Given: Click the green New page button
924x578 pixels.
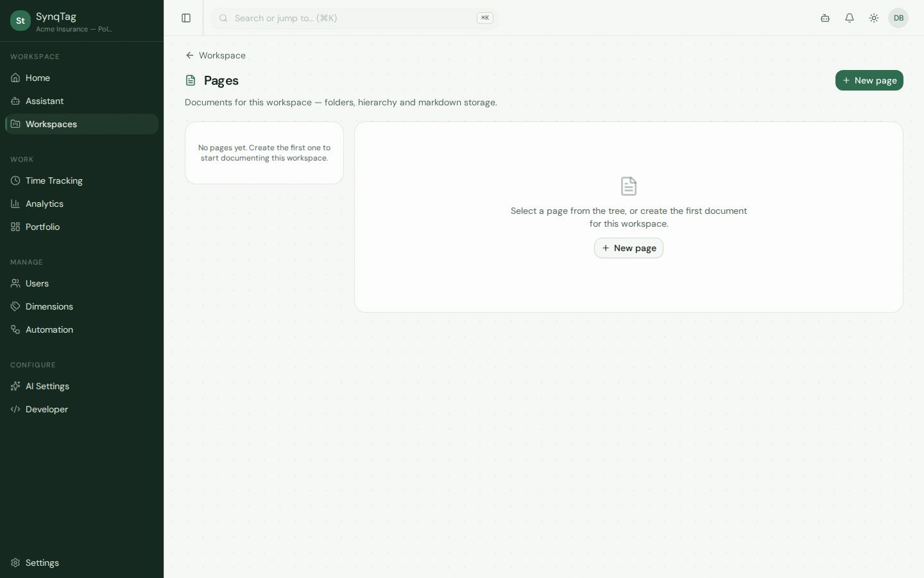Looking at the screenshot, I should point(869,80).
